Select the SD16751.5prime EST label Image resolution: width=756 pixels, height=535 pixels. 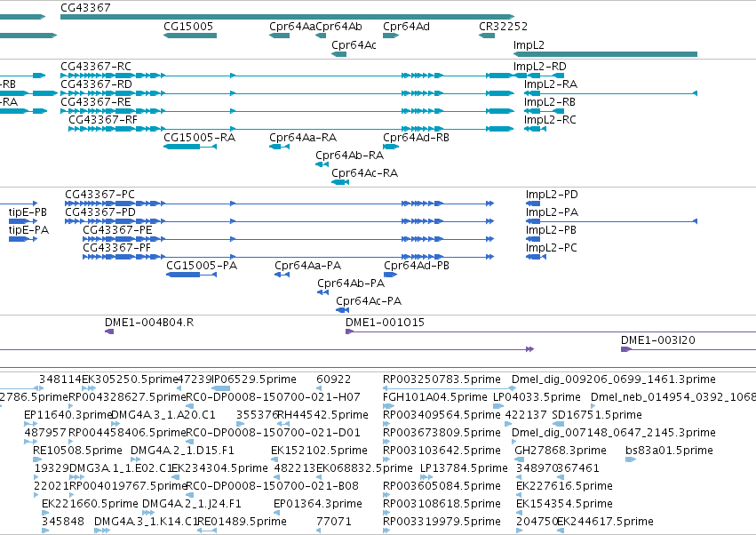pyautogui.click(x=597, y=415)
